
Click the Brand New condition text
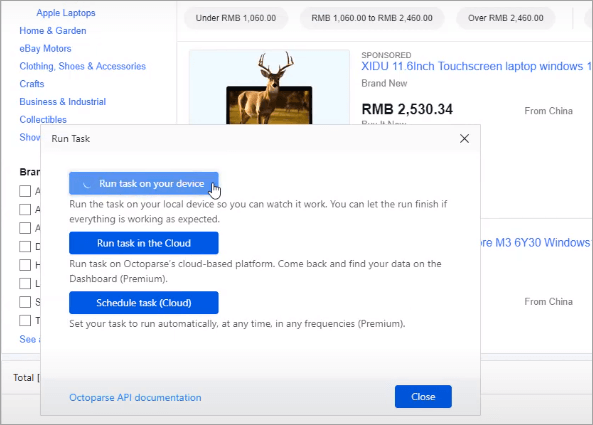pyautogui.click(x=384, y=83)
